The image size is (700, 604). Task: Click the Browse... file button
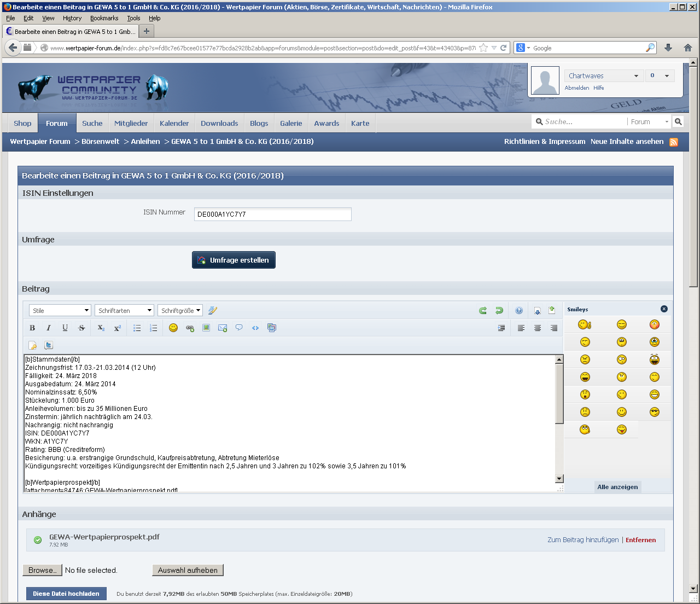tap(42, 570)
